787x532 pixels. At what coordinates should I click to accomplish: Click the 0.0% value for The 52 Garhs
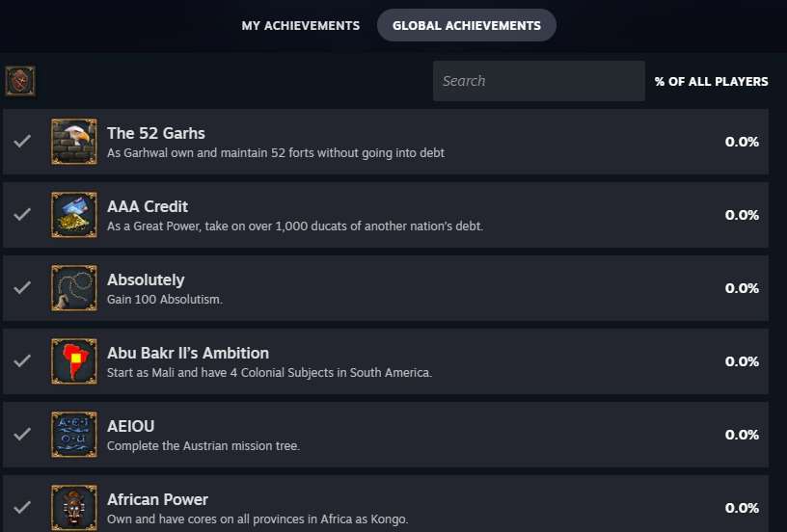click(x=742, y=142)
